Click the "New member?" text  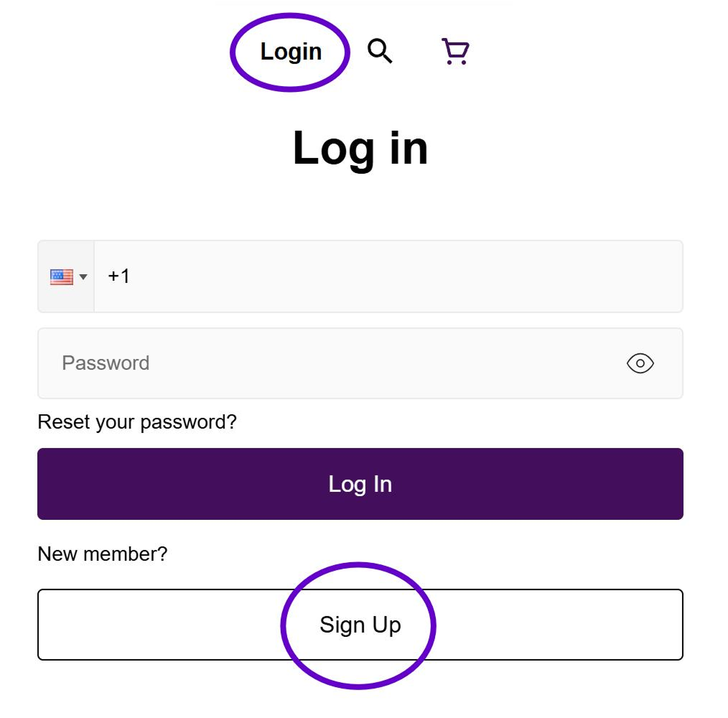(102, 554)
